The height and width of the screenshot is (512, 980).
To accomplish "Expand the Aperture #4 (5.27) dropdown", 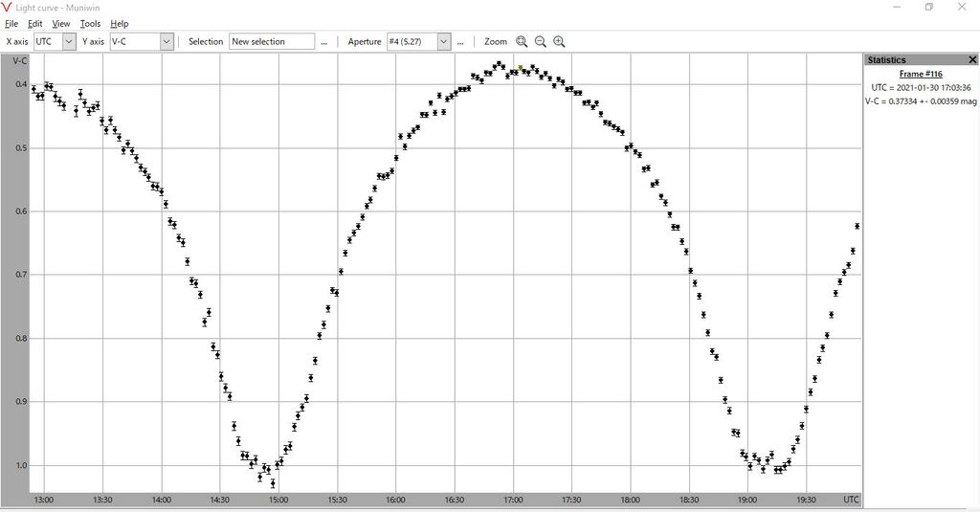I will 443,42.
